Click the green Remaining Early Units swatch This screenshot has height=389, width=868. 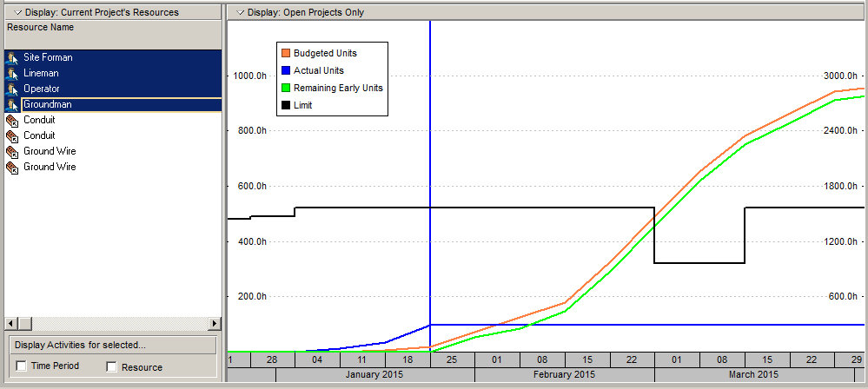[285, 88]
